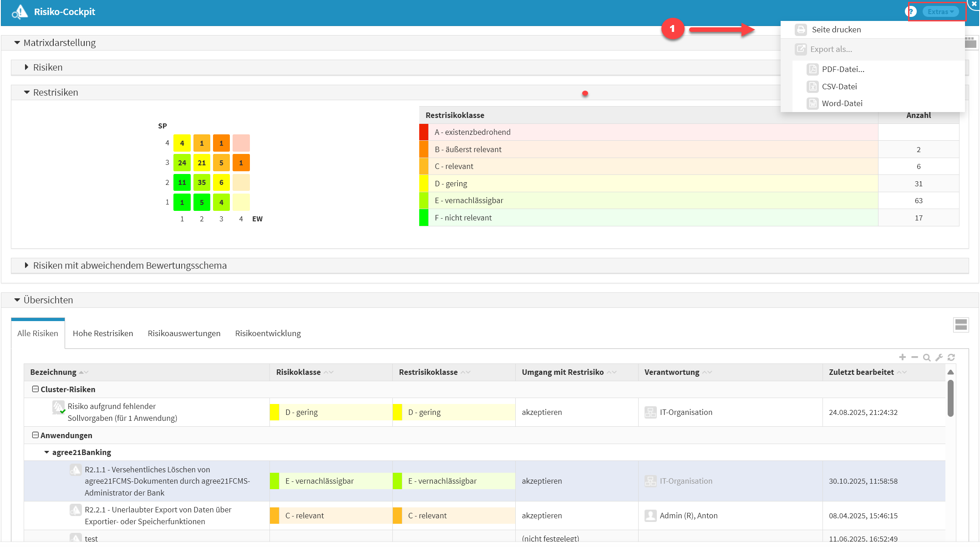Open the Extras dropdown button
Screen dimensions: 980x547
(940, 12)
